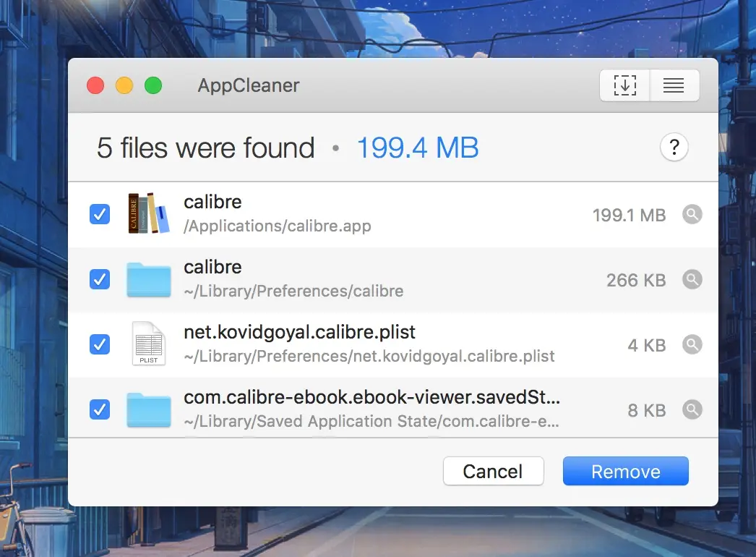Click the Cancel button
The width and height of the screenshot is (756, 557).
(x=493, y=471)
